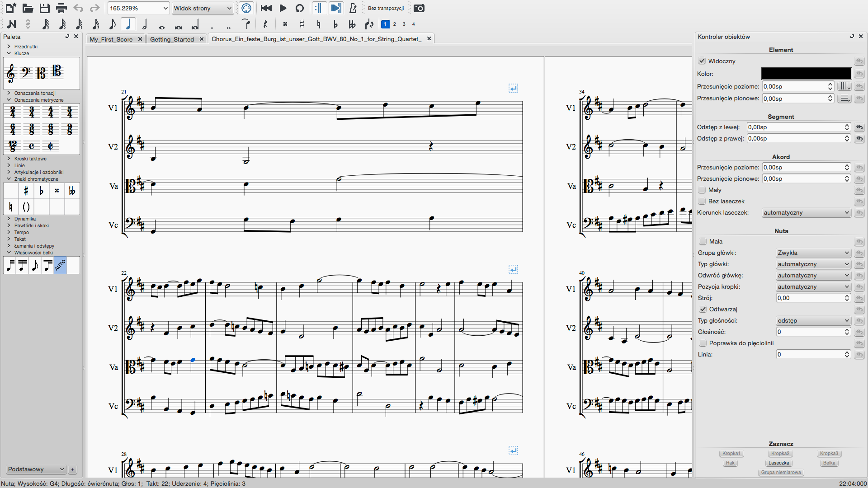
Task: Toggle the metronome
Action: [353, 8]
